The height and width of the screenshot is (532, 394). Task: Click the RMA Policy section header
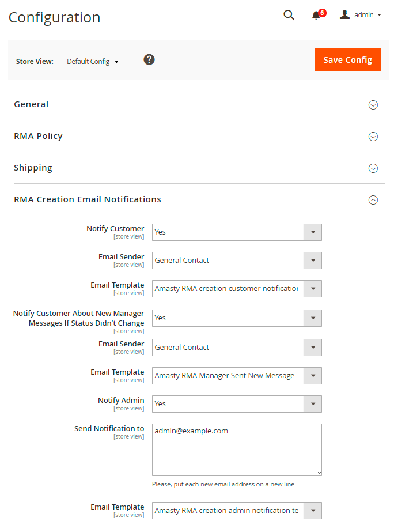click(39, 136)
